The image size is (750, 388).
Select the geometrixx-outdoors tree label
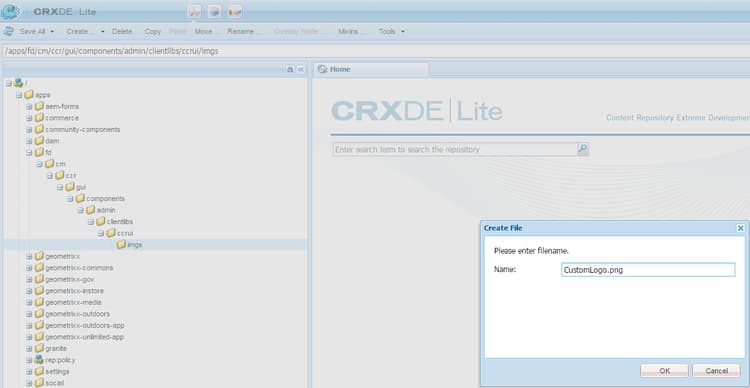(77, 314)
